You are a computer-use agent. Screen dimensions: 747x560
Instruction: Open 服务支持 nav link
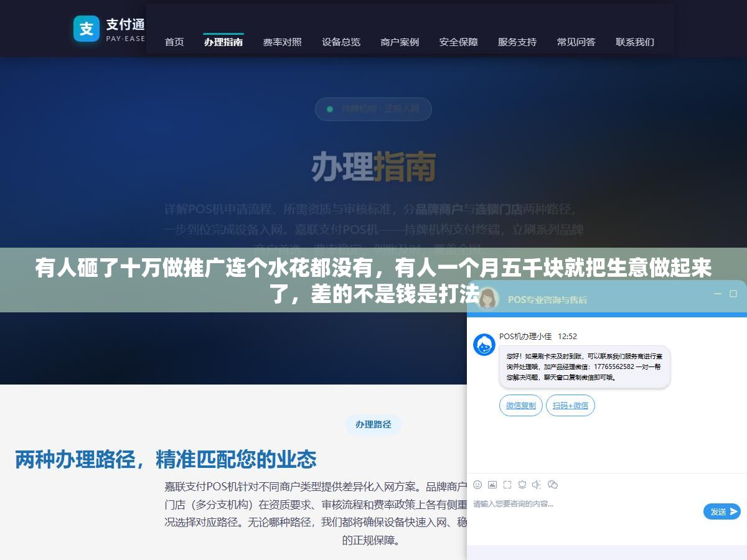click(x=517, y=42)
